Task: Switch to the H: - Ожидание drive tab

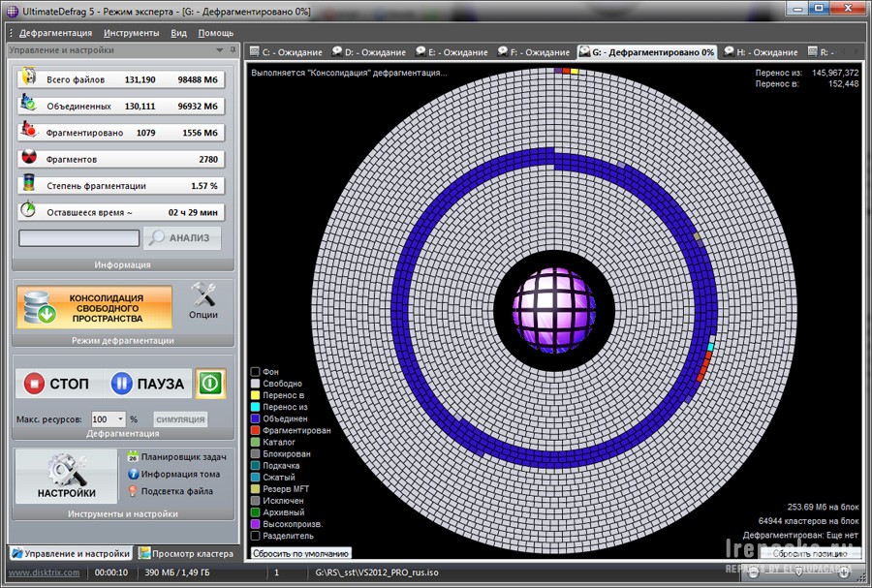Action: [x=762, y=52]
